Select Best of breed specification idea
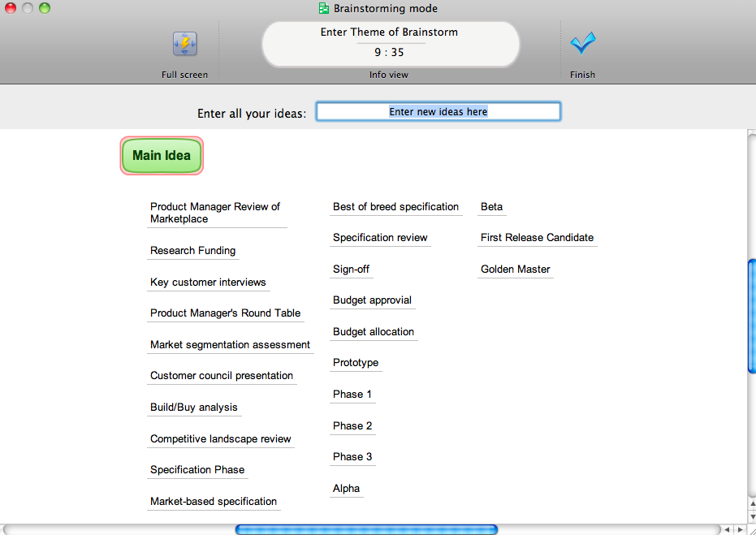Screen dimensions: 756x535 tap(395, 207)
